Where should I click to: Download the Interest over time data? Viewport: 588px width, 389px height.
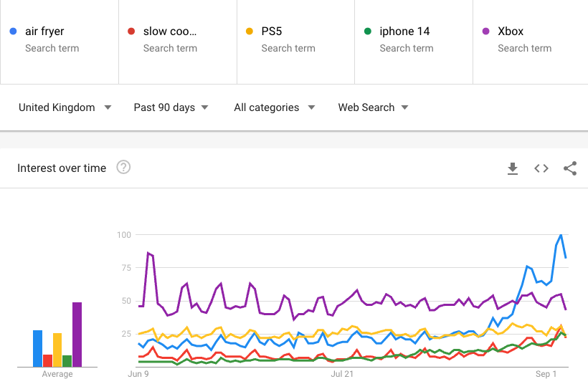512,168
